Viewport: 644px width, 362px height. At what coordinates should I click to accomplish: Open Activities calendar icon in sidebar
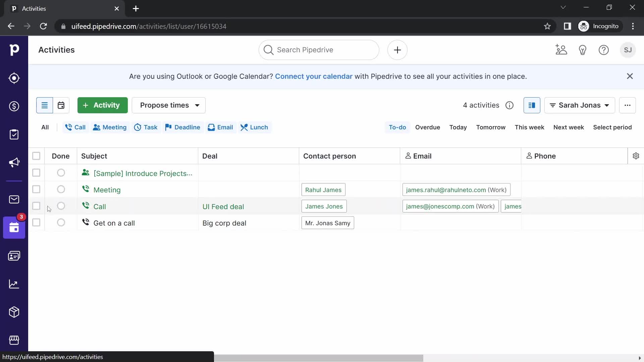tap(14, 228)
